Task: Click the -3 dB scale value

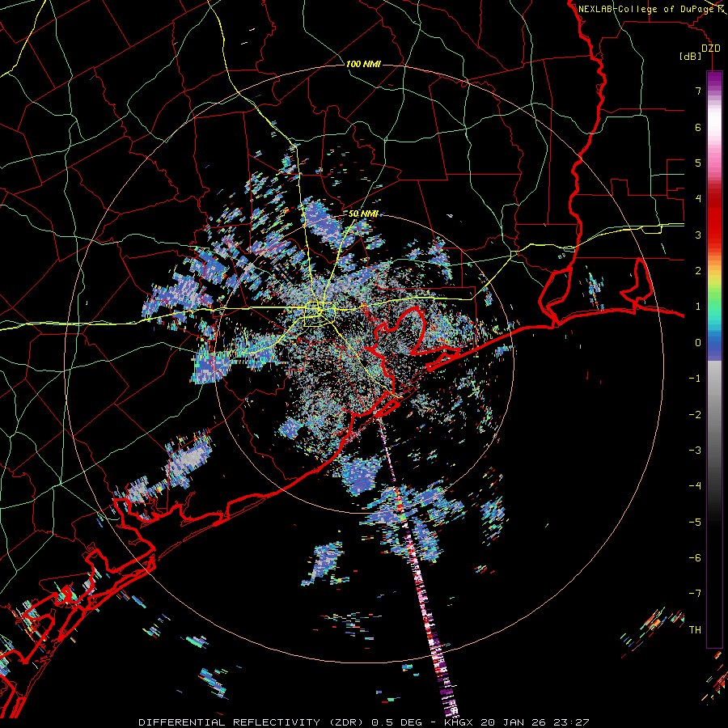Action: tap(695, 451)
